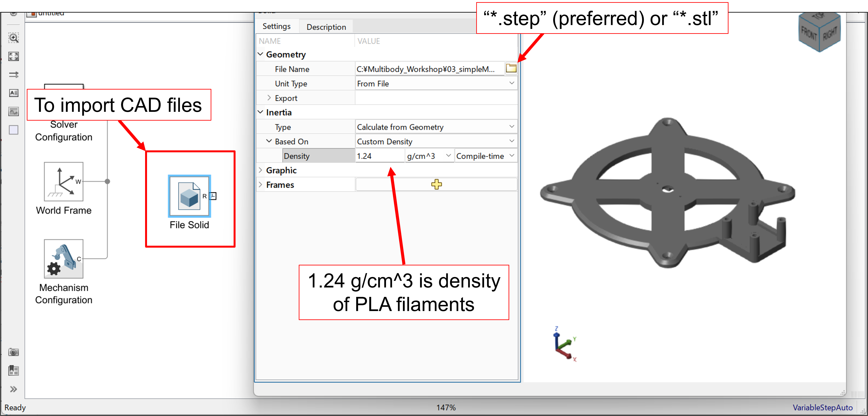Switch to the Settings tab
The width and height of the screenshot is (868, 416).
point(276,26)
